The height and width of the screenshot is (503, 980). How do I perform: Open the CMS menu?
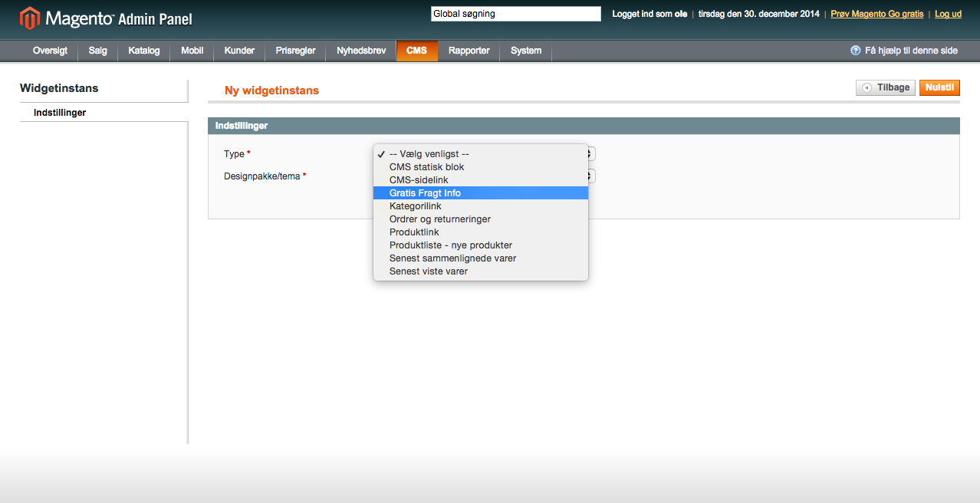(x=416, y=51)
